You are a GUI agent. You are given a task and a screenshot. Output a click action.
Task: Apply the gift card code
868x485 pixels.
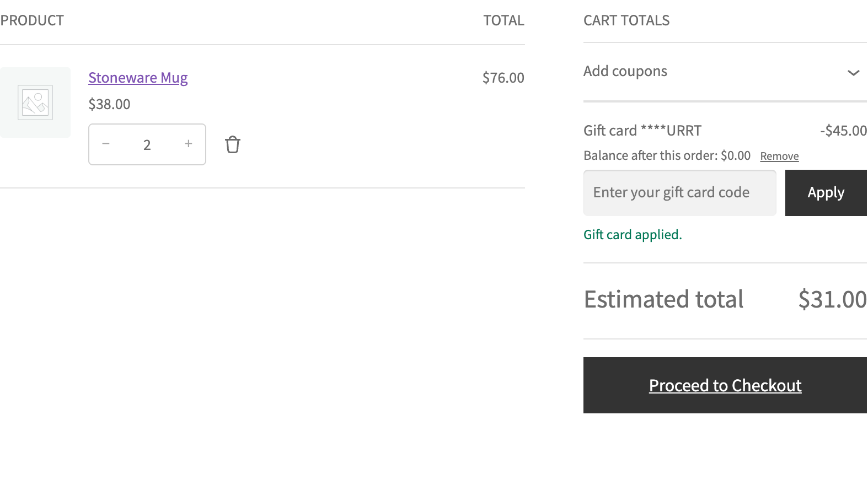tap(826, 193)
